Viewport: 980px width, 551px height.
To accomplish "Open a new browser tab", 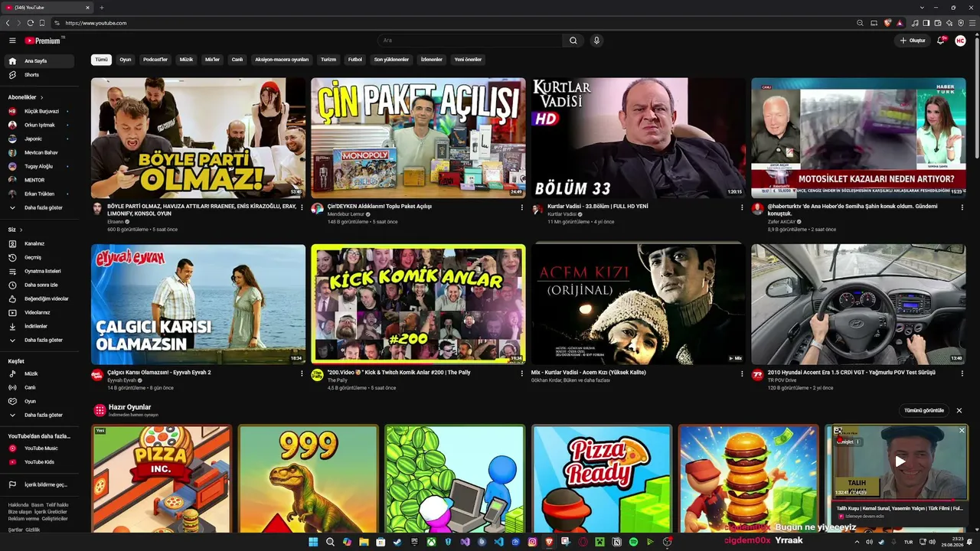I will [x=102, y=8].
